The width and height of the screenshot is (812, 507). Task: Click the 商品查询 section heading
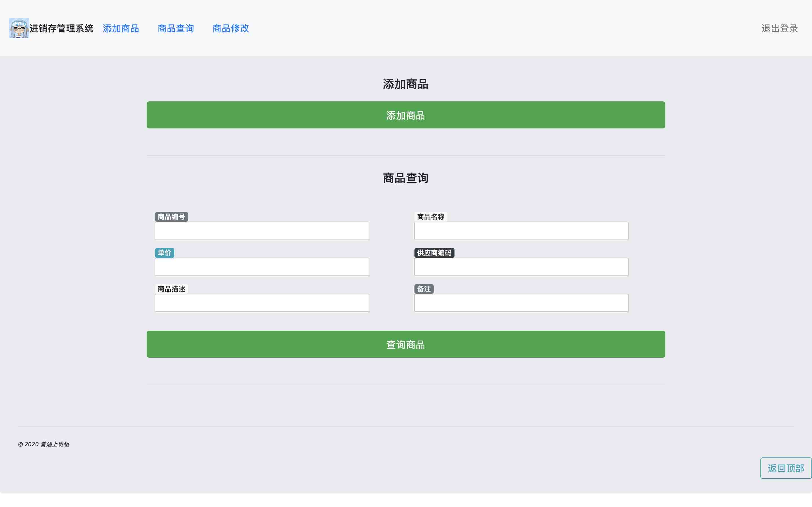tap(406, 178)
